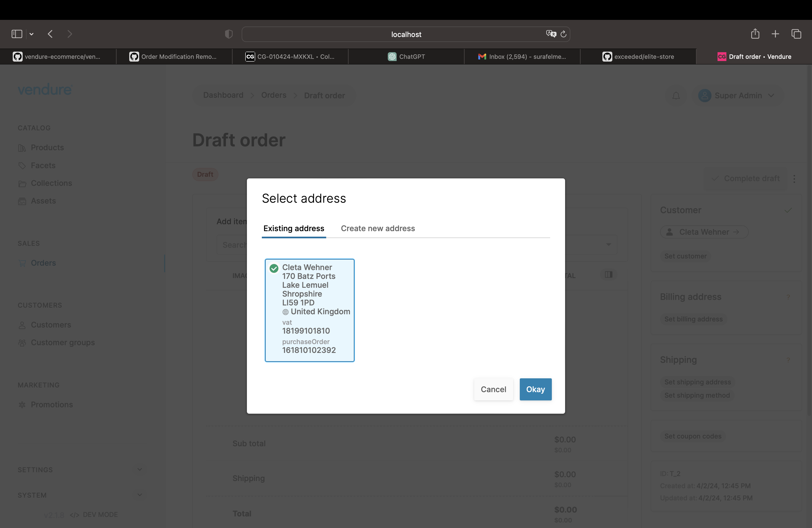This screenshot has width=812, height=528.
Task: Select the Cleta Wehner address card
Action: pyautogui.click(x=309, y=310)
